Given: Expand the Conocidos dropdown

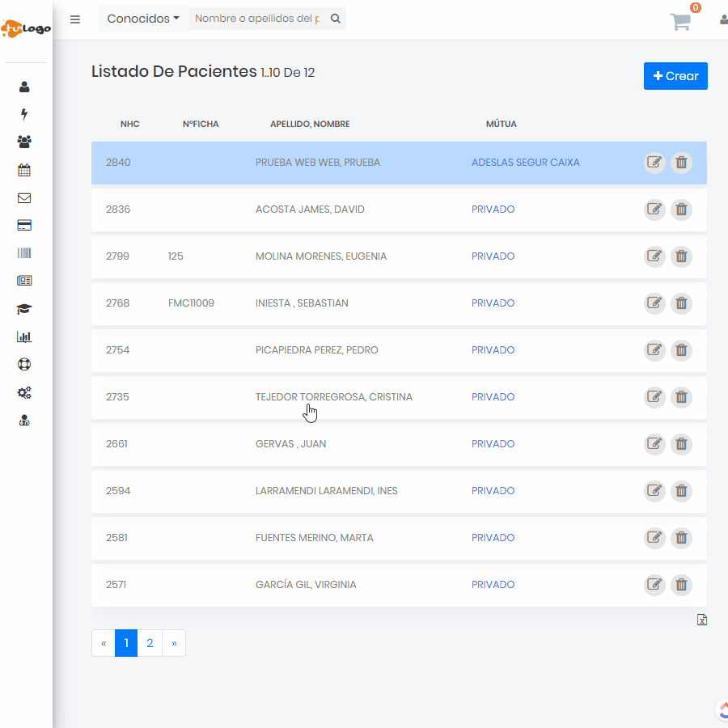Looking at the screenshot, I should (143, 19).
